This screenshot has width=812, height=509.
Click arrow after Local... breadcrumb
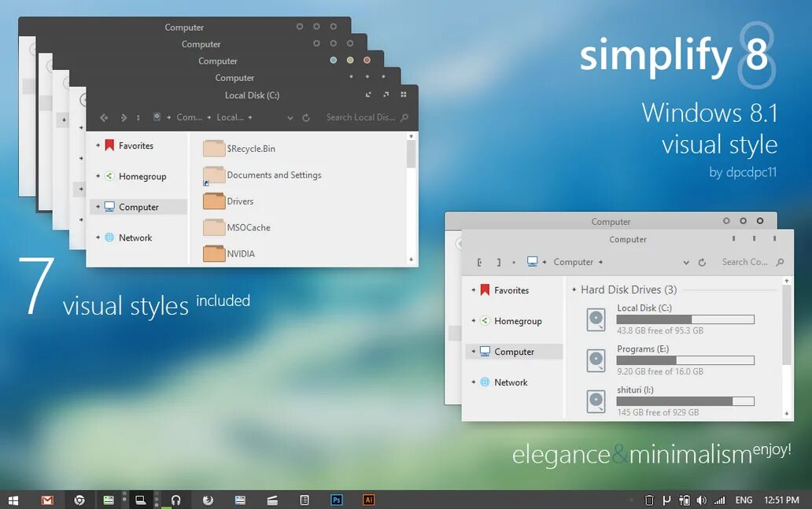[x=250, y=117]
